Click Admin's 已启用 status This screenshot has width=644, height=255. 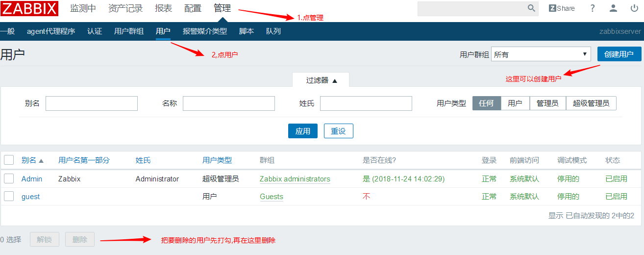(x=616, y=179)
